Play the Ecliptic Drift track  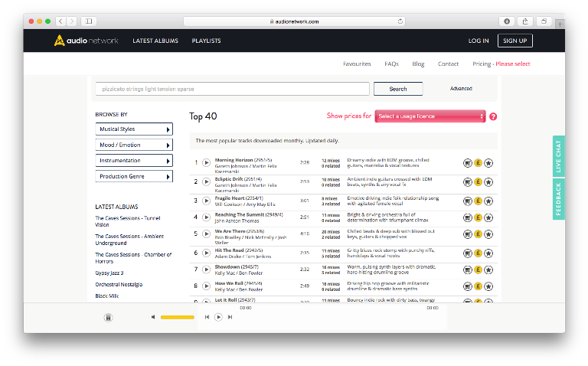206,182
